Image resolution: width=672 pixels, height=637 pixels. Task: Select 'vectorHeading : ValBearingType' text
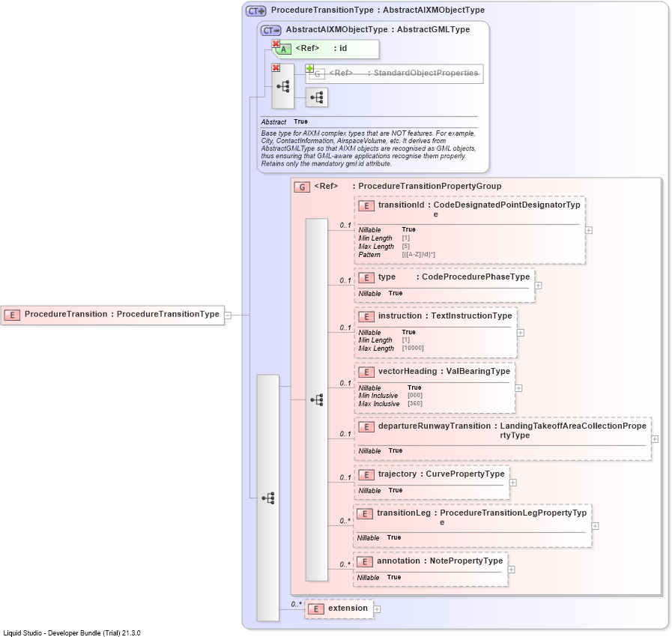[x=444, y=371]
